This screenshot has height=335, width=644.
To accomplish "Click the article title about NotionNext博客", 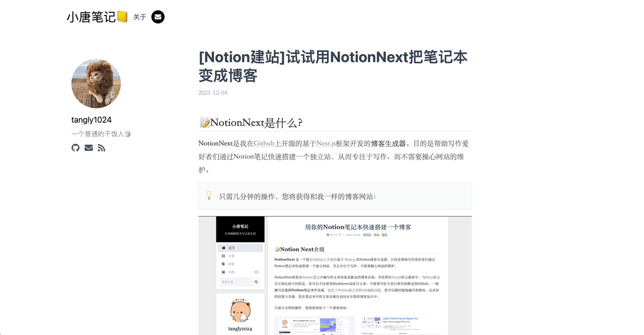I will [333, 66].
